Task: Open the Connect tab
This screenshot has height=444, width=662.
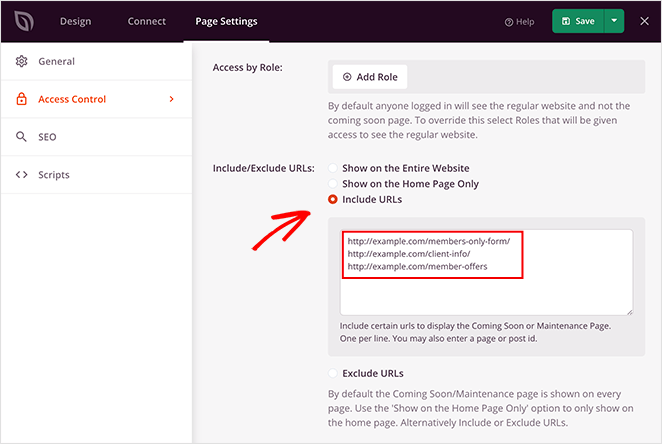Action: point(147,21)
